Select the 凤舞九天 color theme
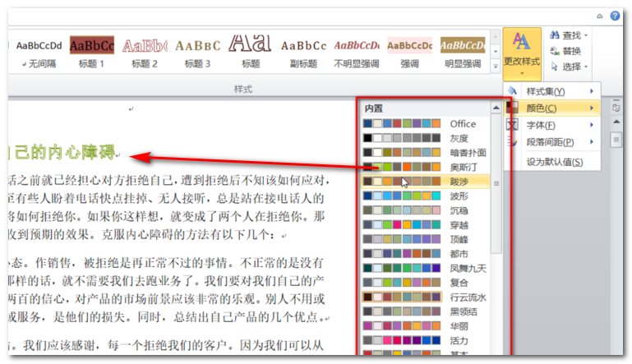Screen dimensions: 632x364 pyautogui.click(x=425, y=268)
